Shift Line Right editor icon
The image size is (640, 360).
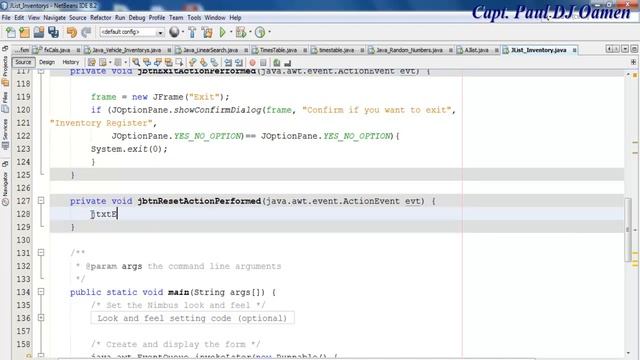tap(239, 62)
